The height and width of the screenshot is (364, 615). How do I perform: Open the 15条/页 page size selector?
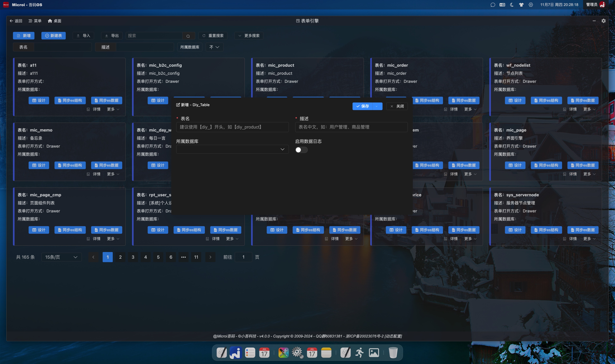tap(61, 257)
